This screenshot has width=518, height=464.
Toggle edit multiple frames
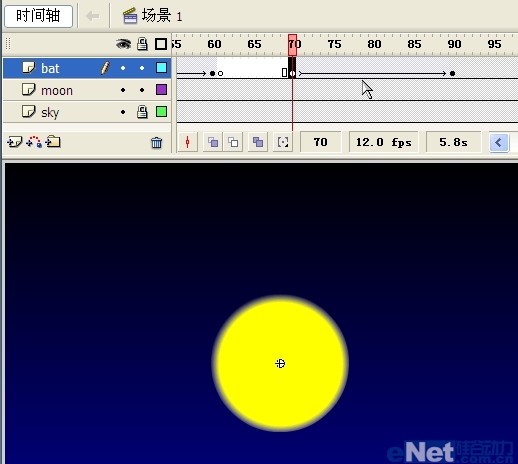tap(258, 142)
